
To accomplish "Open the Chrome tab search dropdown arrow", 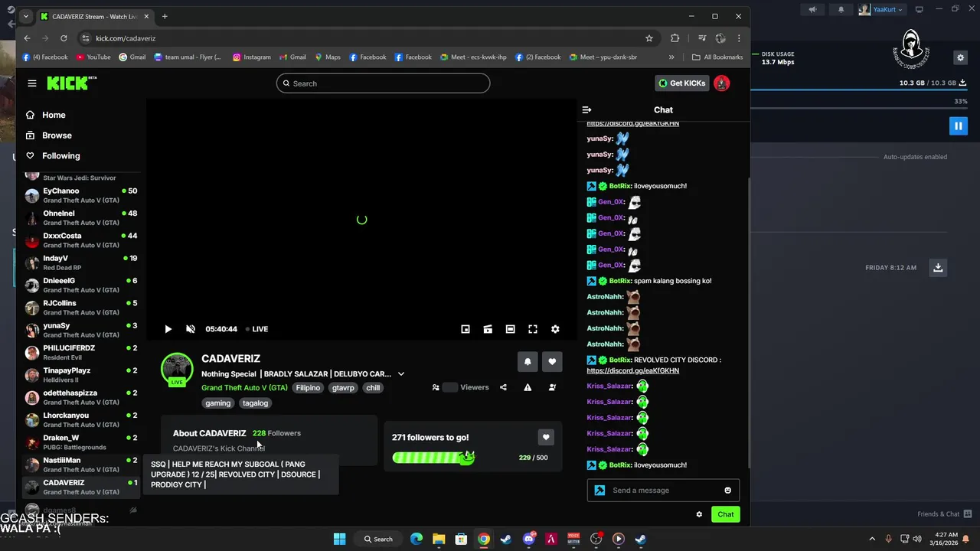I will [25, 16].
